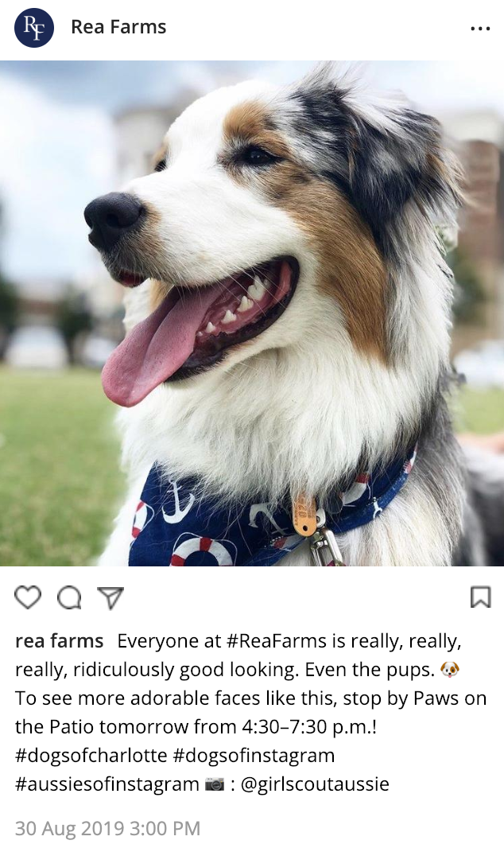Click the rea farms username in caption
Screen dimensions: 504x848
coord(60,641)
